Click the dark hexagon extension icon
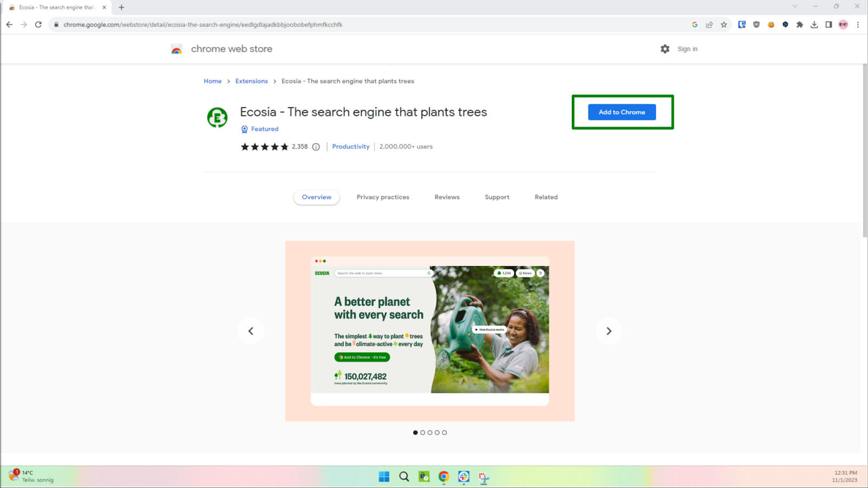Viewport: 868px width, 488px height. (x=785, y=24)
